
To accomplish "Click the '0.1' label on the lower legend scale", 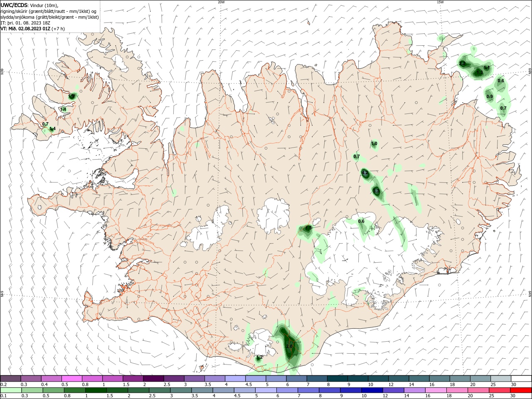I will (3, 396).
